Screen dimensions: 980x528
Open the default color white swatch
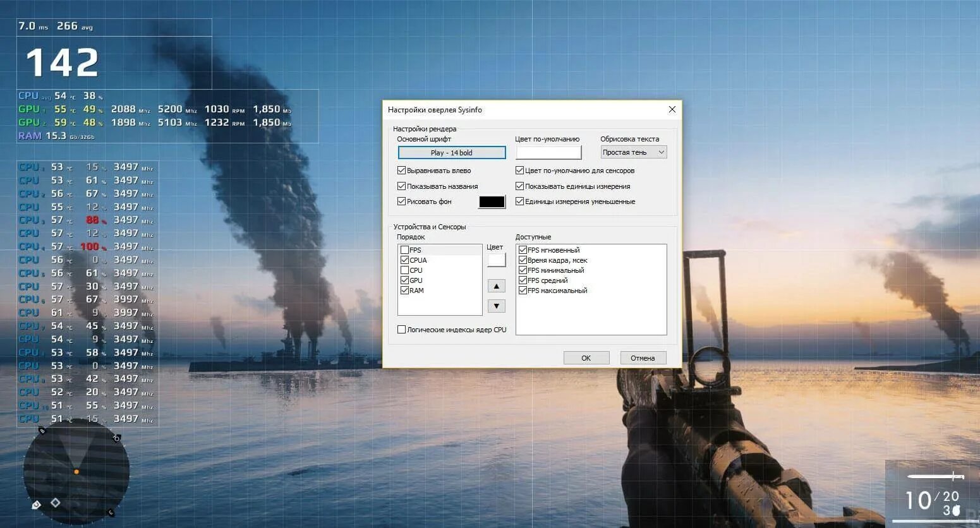pos(548,152)
